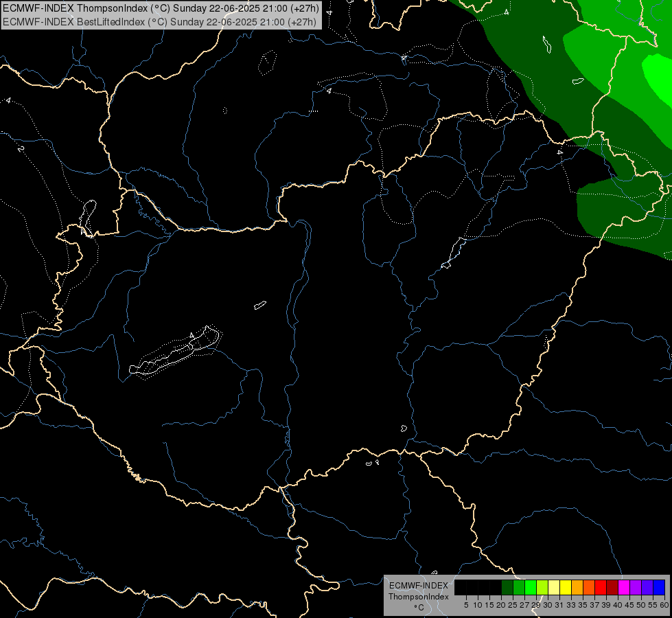This screenshot has width=672, height=618.
Task: Pick the pure yellow 31-33 legend swatch
Action: click(566, 587)
